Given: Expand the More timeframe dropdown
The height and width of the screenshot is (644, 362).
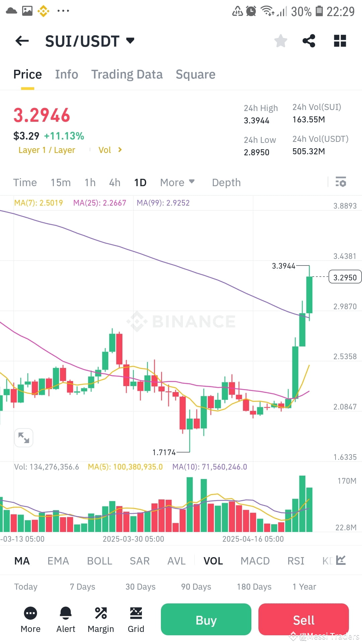Looking at the screenshot, I should click(177, 182).
